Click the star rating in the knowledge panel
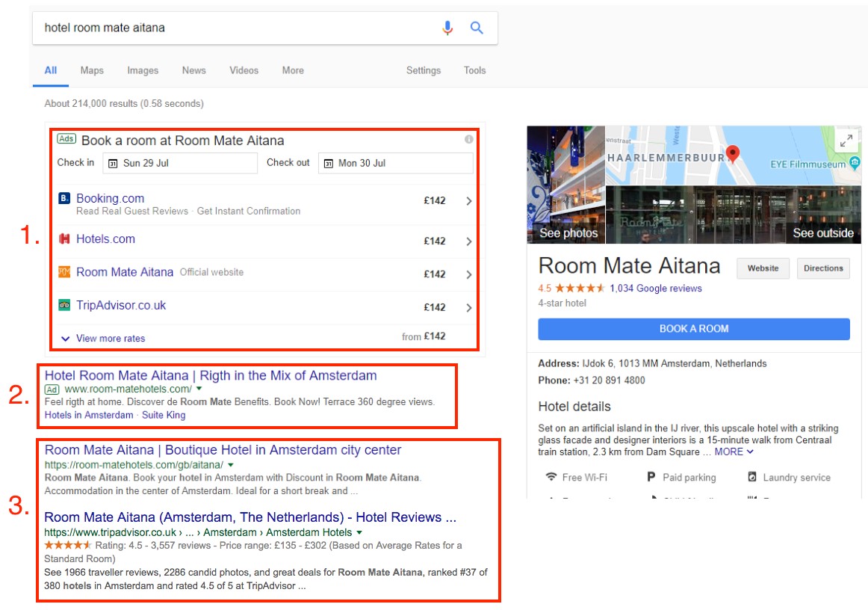The height and width of the screenshot is (610, 868). point(580,288)
